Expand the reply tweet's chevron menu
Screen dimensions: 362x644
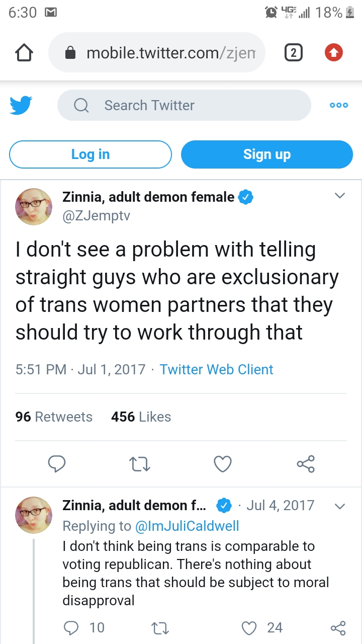[340, 506]
